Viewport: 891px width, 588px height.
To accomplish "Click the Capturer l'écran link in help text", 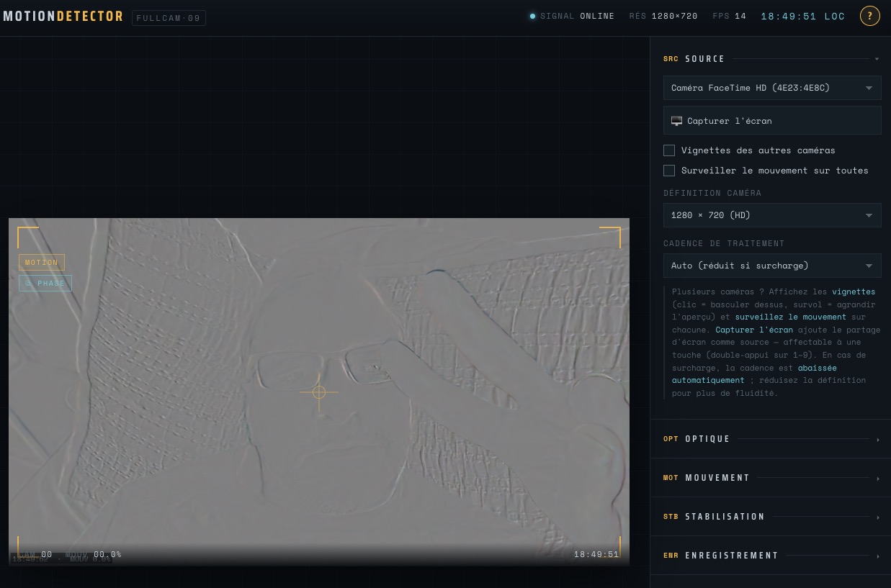I will click(x=754, y=330).
